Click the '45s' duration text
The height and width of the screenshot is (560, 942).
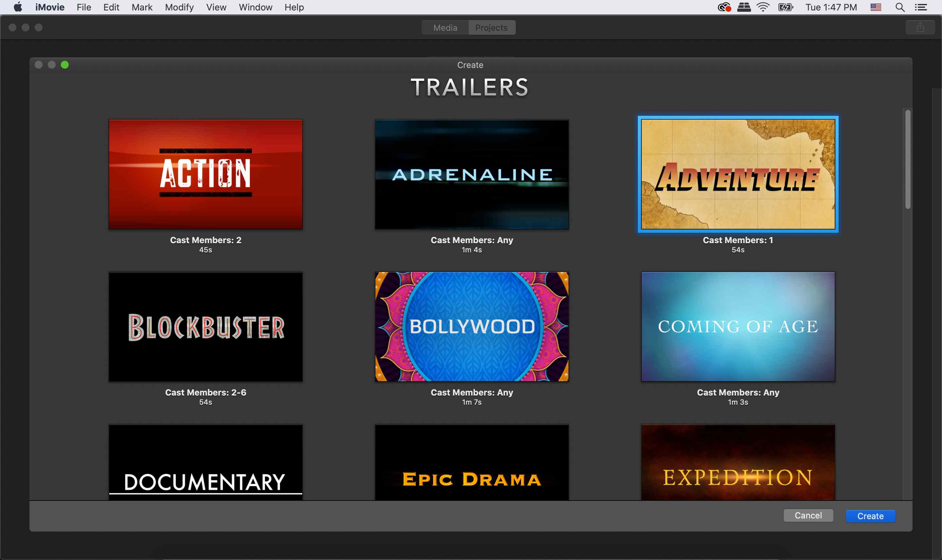[205, 250]
